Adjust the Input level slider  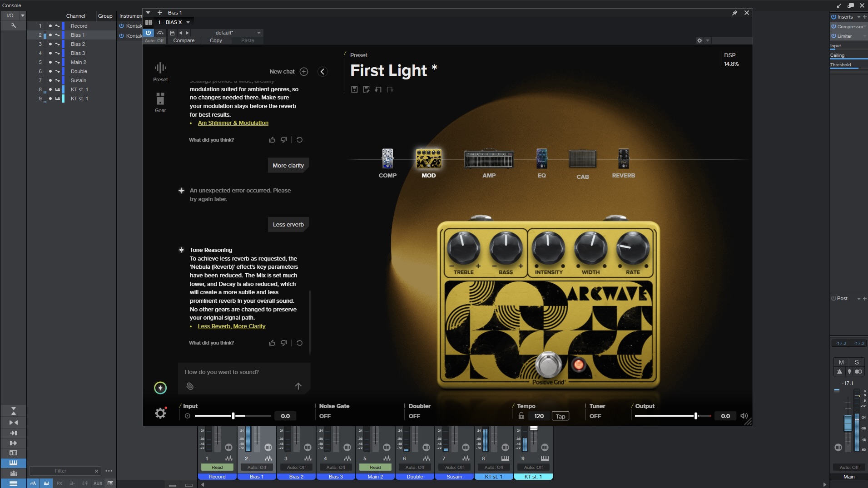[233, 416]
